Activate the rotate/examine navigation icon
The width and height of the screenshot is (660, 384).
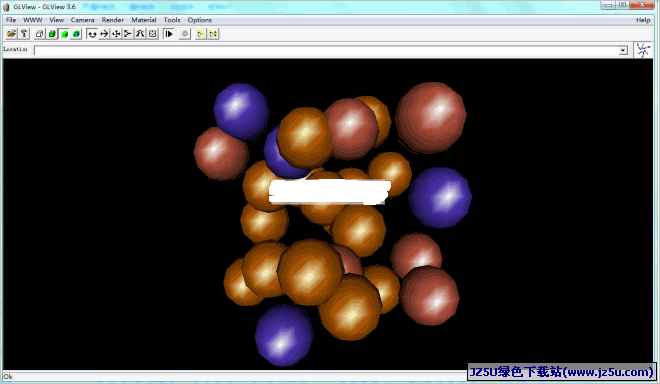91,34
